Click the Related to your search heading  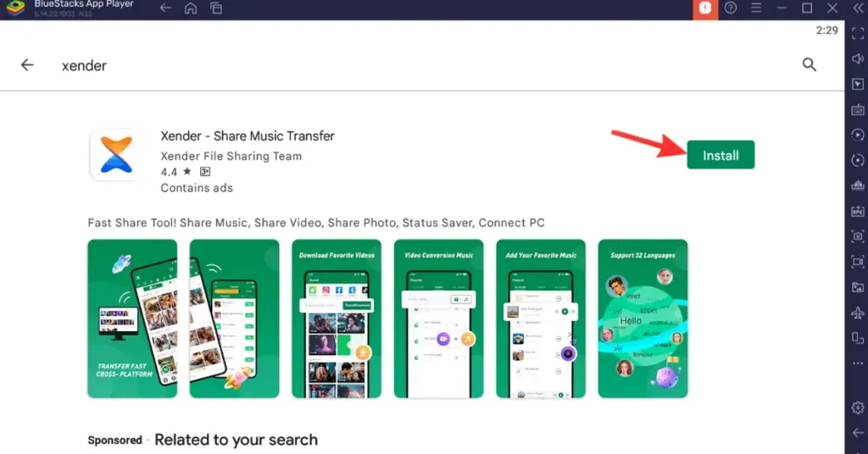236,440
